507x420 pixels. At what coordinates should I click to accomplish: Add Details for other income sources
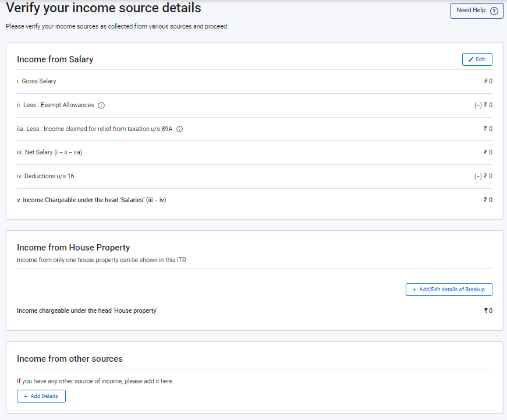[41, 396]
